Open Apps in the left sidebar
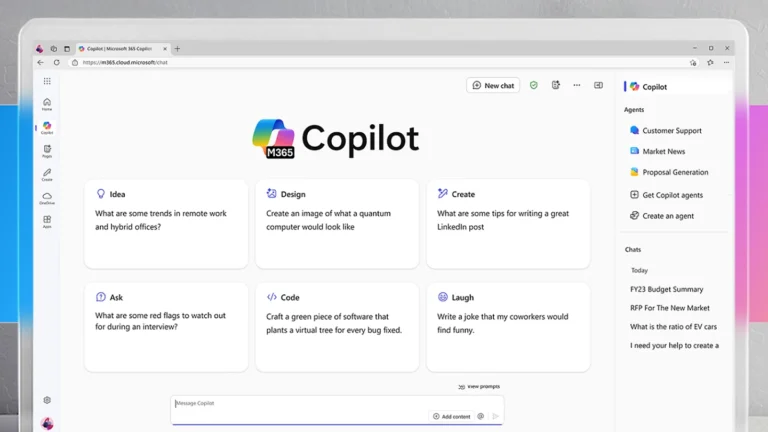Viewport: 768px width, 432px height. [47, 221]
